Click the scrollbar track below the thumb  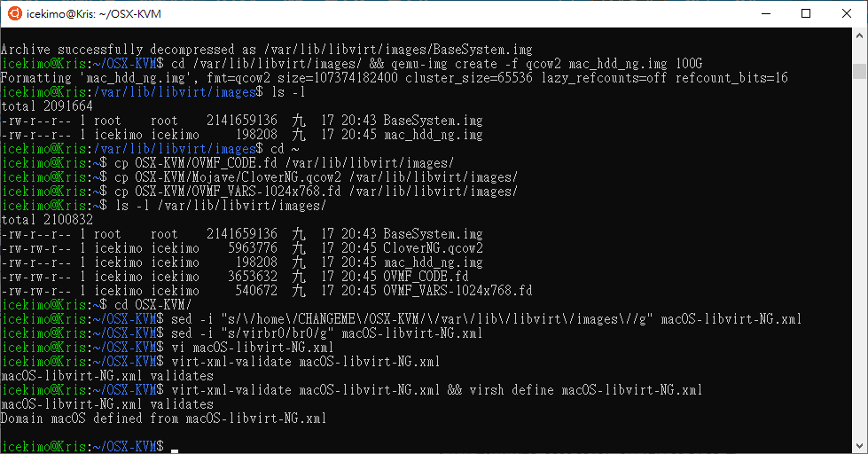(859, 260)
